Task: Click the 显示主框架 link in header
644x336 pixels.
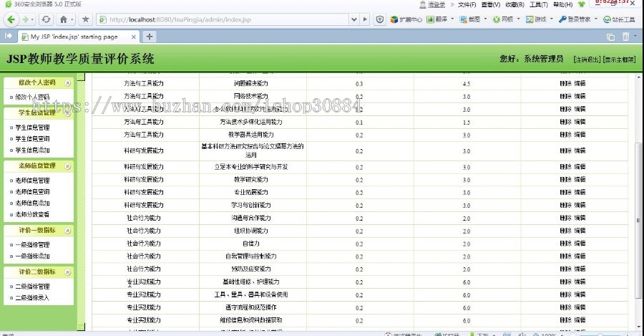Action: [620, 59]
